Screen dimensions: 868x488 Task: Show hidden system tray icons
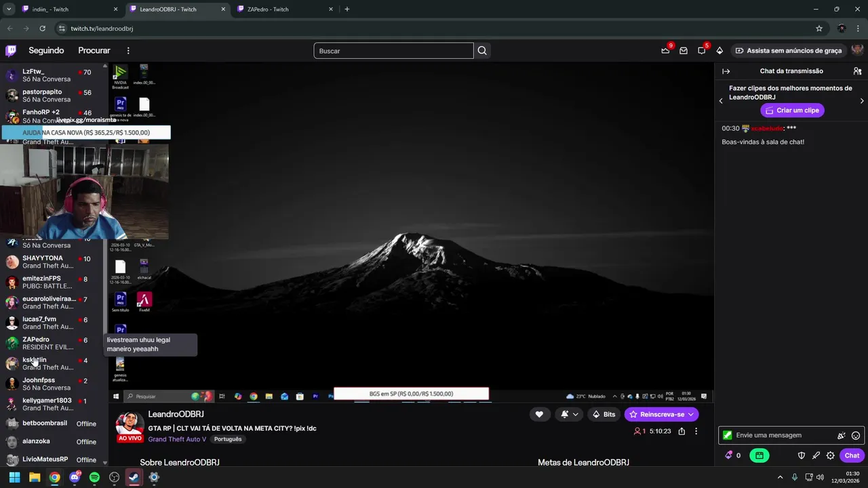coord(780,477)
